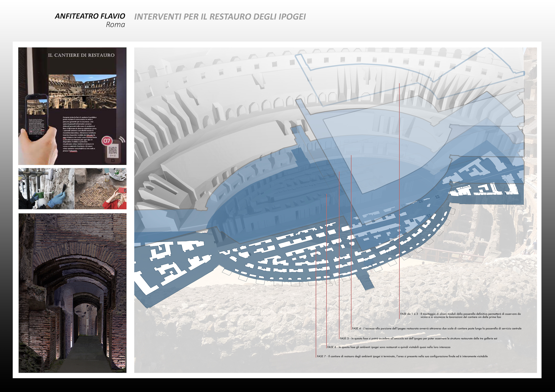
Task: Open the wall-cleaning brush photo
Action: pyautogui.click(x=46, y=189)
